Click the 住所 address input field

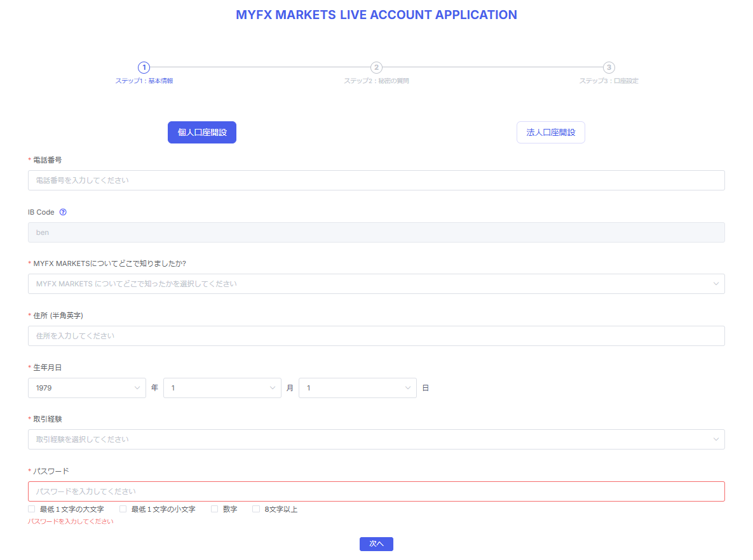click(x=376, y=336)
